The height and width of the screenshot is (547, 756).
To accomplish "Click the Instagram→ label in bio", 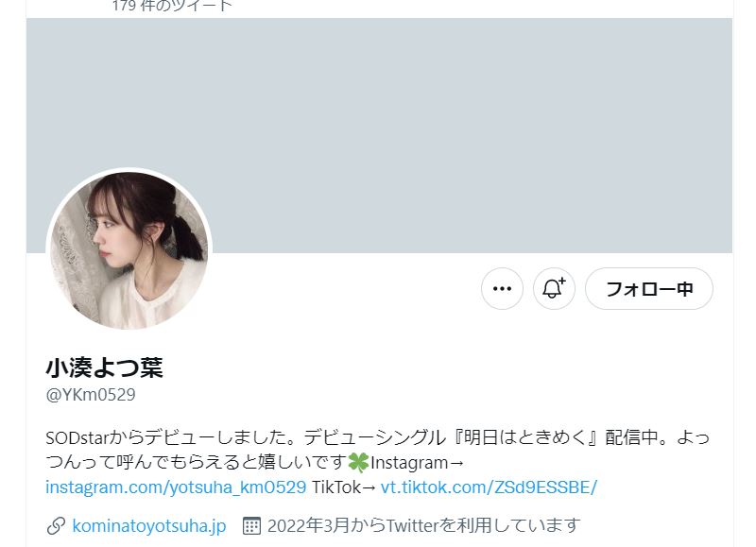I will pyautogui.click(x=417, y=463).
